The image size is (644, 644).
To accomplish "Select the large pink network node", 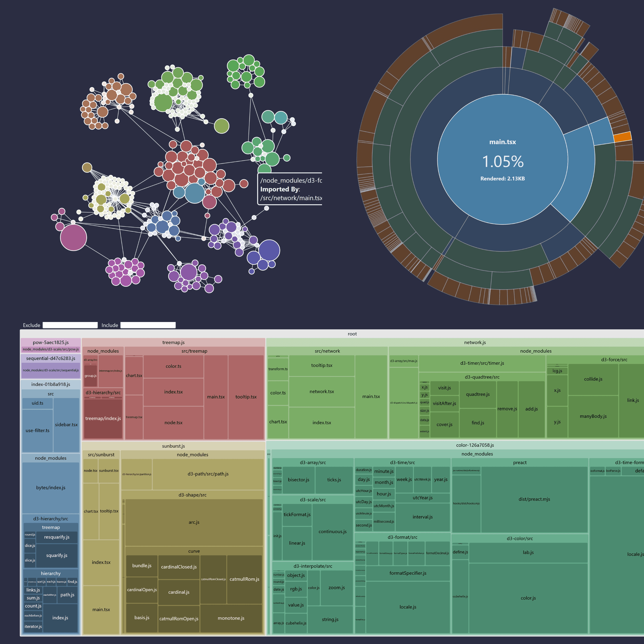I will coord(73,237).
